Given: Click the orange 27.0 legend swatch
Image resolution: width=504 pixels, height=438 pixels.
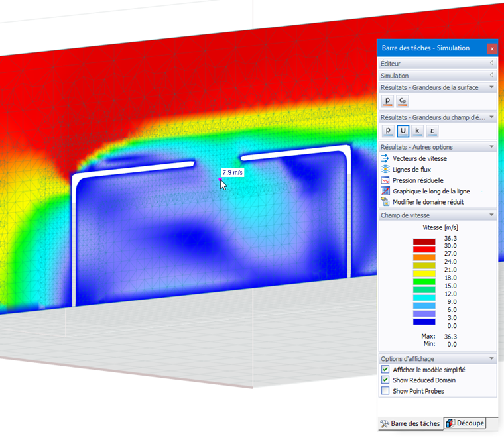Looking at the screenshot, I should pos(424,258).
